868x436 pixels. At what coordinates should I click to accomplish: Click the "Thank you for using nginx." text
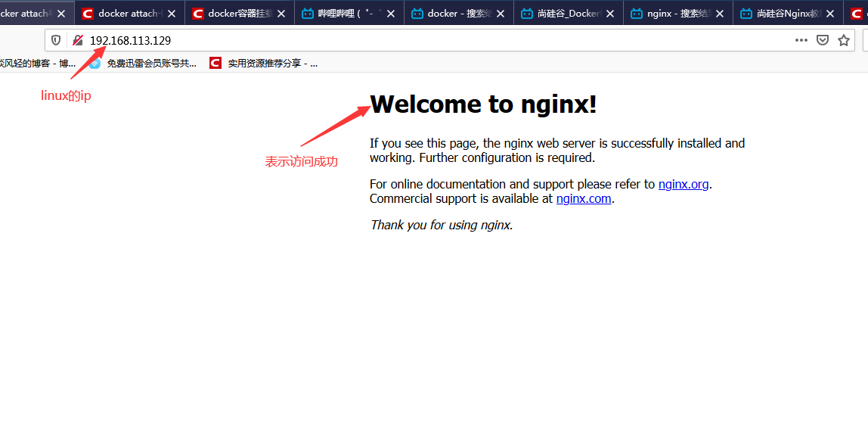coord(442,224)
